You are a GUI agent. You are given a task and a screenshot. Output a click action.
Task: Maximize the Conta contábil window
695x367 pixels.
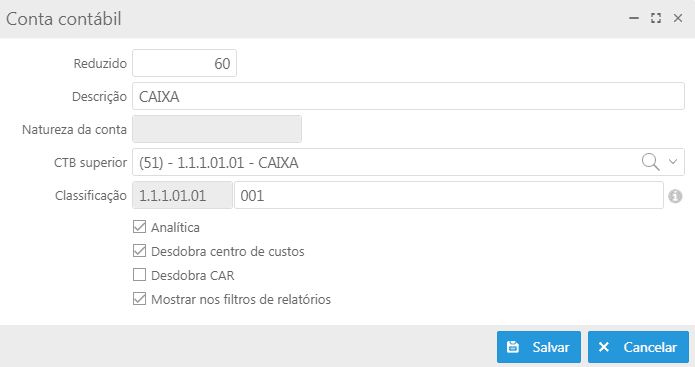coord(656,18)
